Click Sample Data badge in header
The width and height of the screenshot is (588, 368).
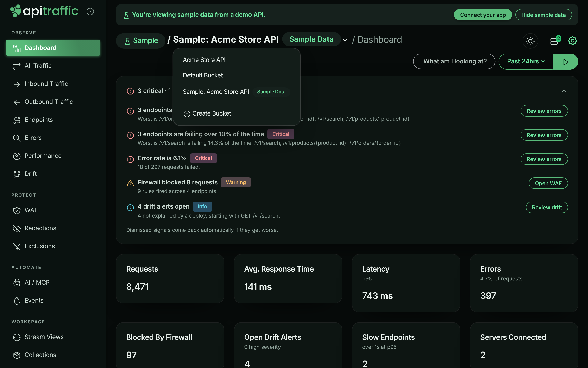(x=311, y=39)
